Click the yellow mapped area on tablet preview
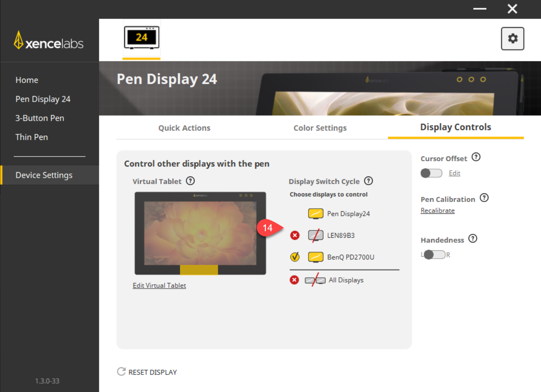This screenshot has height=392, width=541. (x=199, y=269)
